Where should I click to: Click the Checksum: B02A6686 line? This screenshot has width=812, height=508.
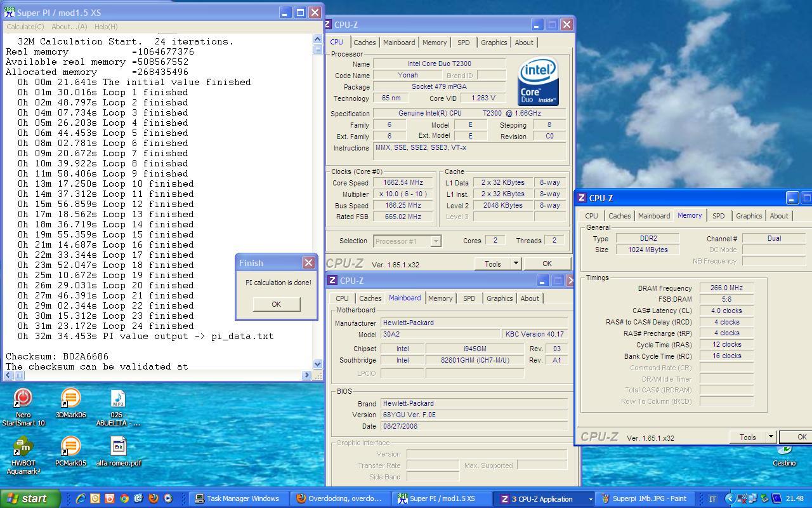(57, 356)
